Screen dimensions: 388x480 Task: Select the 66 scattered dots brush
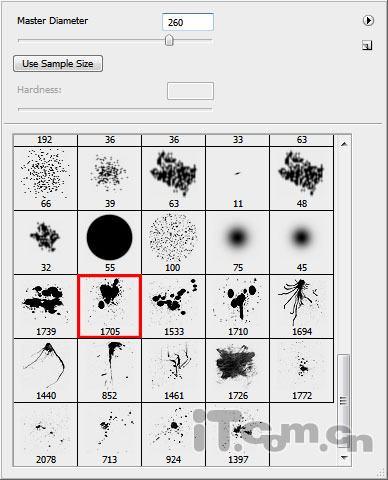[45, 178]
